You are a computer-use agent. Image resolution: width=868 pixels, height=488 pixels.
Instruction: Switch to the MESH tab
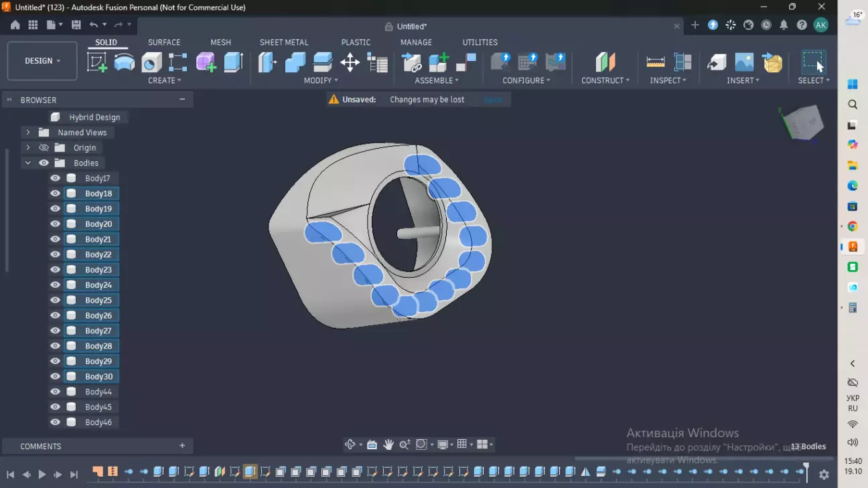point(220,42)
